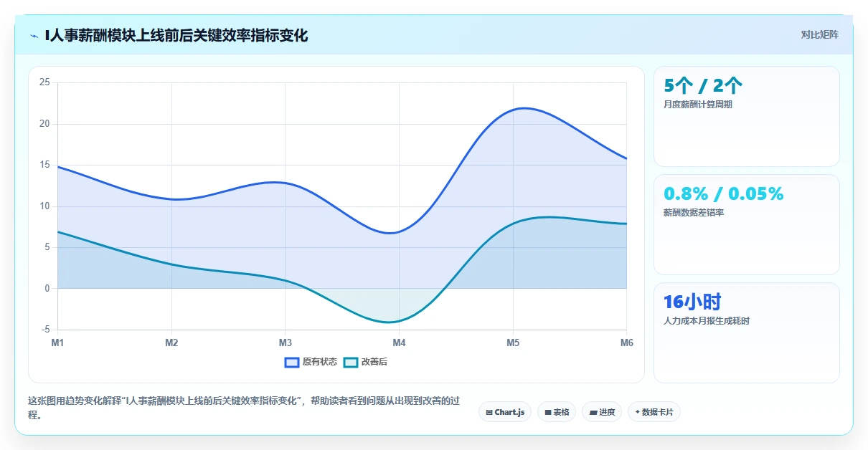Select the 数据卡片 tag chip
Screen dimensions: 868x450
click(x=654, y=412)
